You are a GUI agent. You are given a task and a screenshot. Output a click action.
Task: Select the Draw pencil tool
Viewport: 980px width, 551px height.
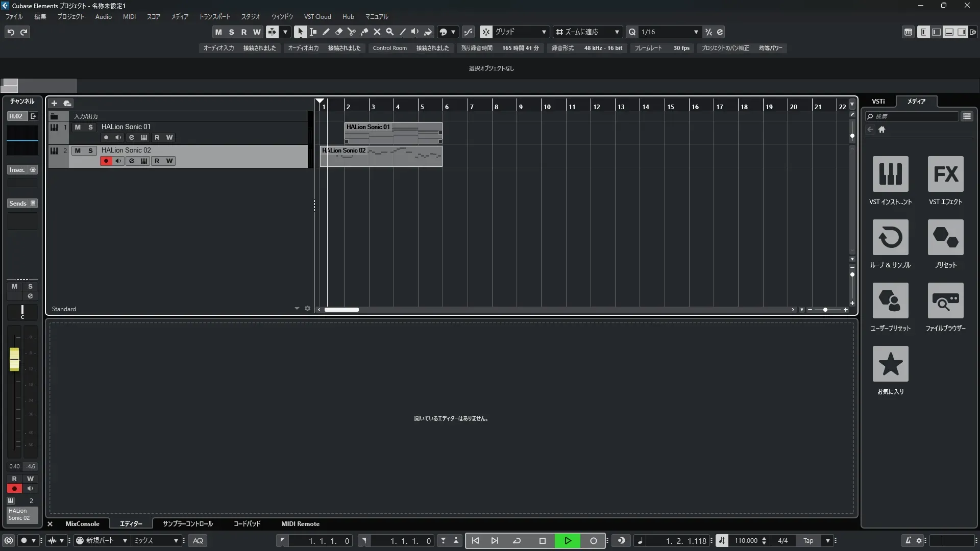326,32
